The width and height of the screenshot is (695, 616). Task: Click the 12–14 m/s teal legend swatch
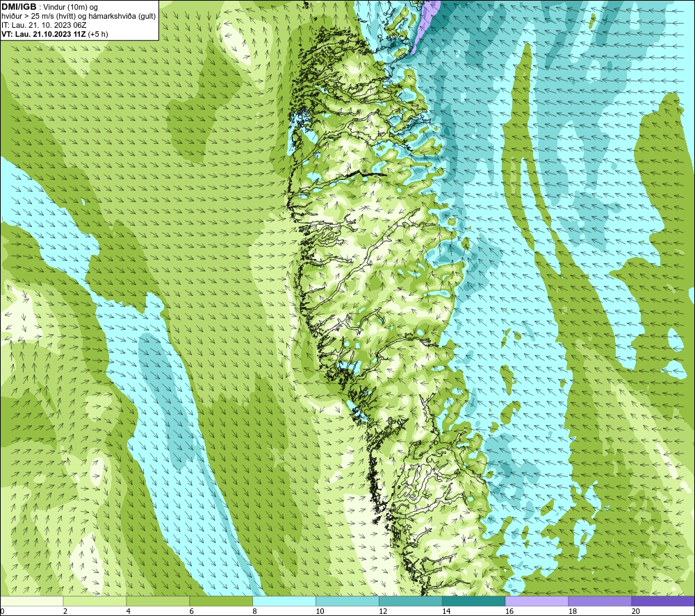point(411,601)
